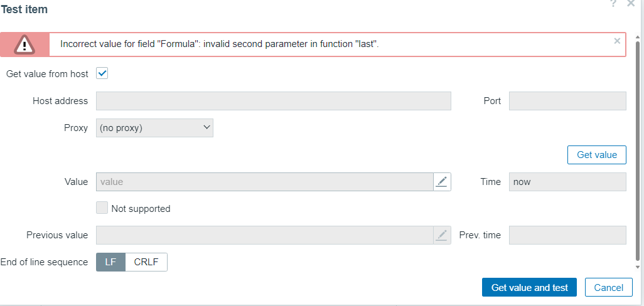Dismiss the Formula error message
Screen dimensions: 644x306
(617, 41)
